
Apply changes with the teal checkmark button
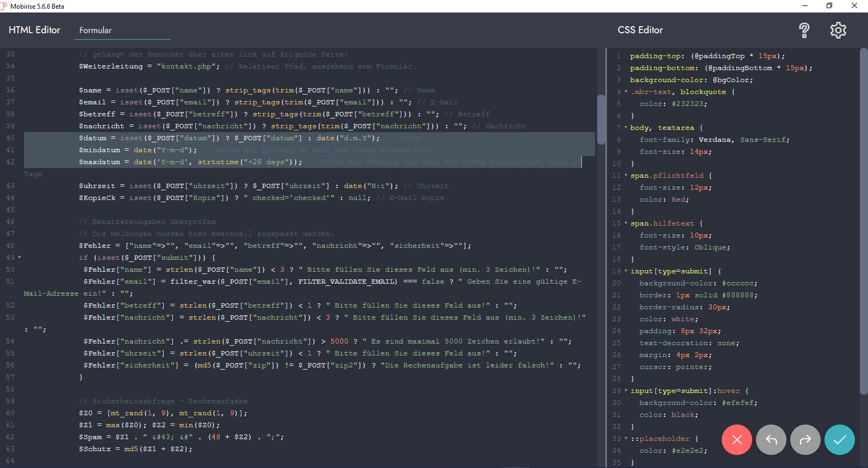coord(840,440)
